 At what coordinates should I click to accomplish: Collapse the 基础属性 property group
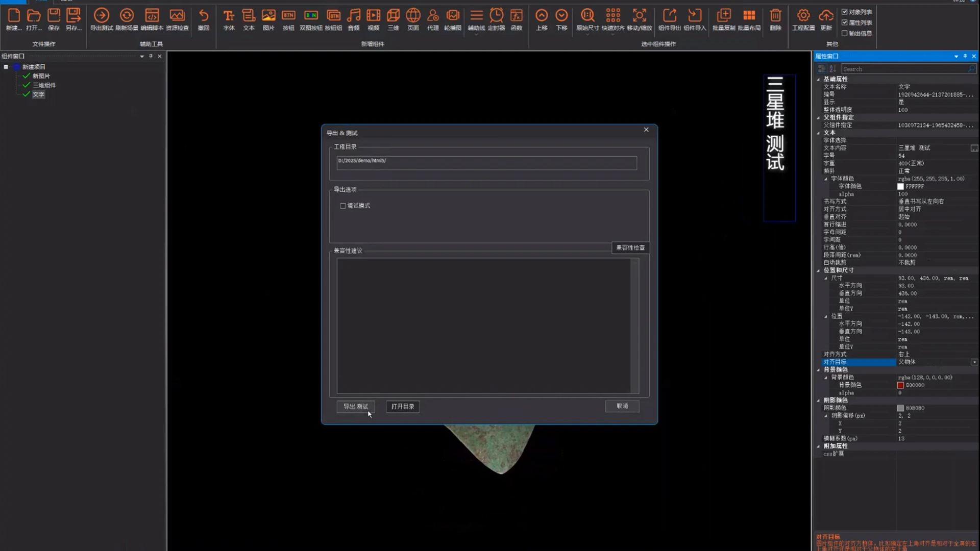pyautogui.click(x=819, y=79)
